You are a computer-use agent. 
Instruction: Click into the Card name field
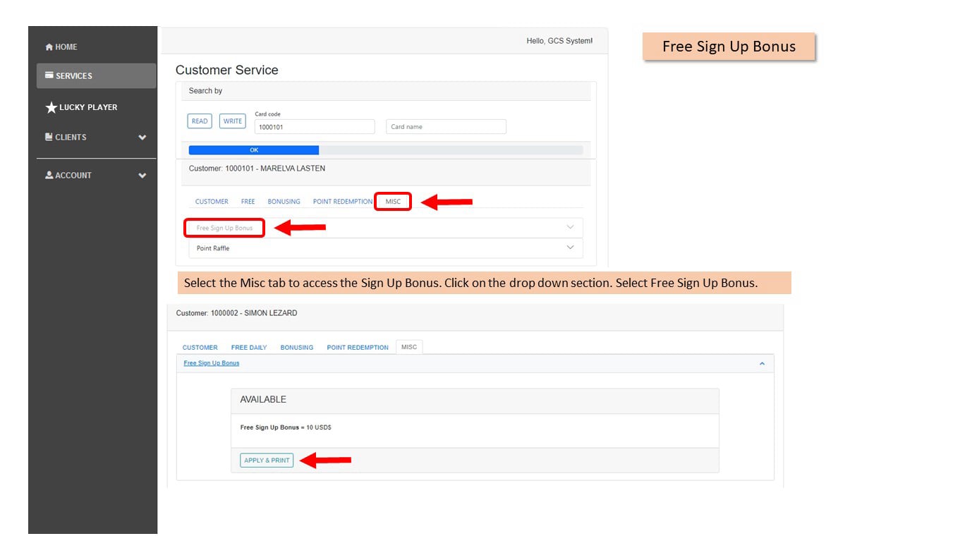(446, 127)
